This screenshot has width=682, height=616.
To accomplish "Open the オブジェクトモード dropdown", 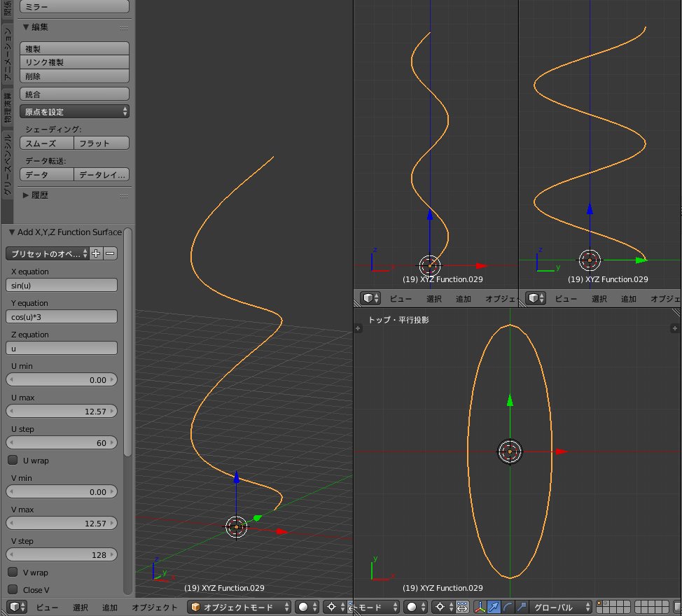I will (x=238, y=607).
